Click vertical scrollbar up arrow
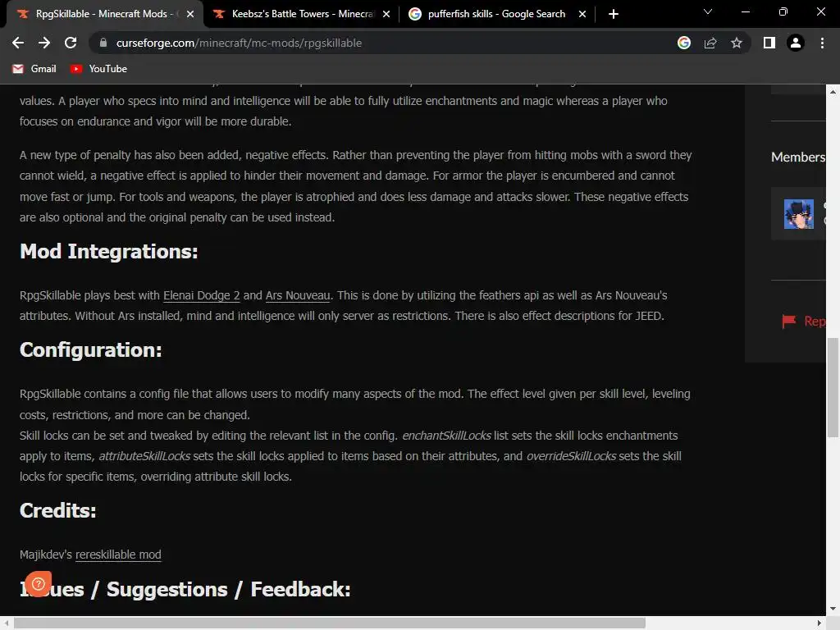The image size is (840, 630). 833,92
